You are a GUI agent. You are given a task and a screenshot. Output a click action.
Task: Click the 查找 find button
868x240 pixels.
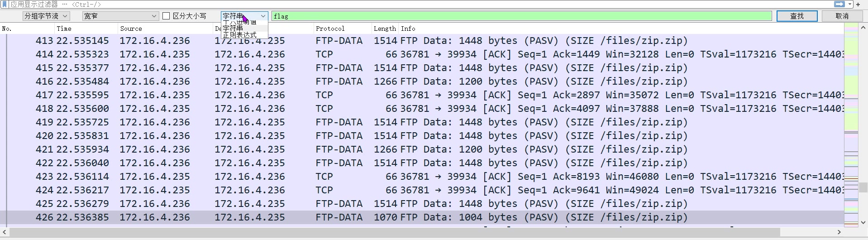[796, 16]
